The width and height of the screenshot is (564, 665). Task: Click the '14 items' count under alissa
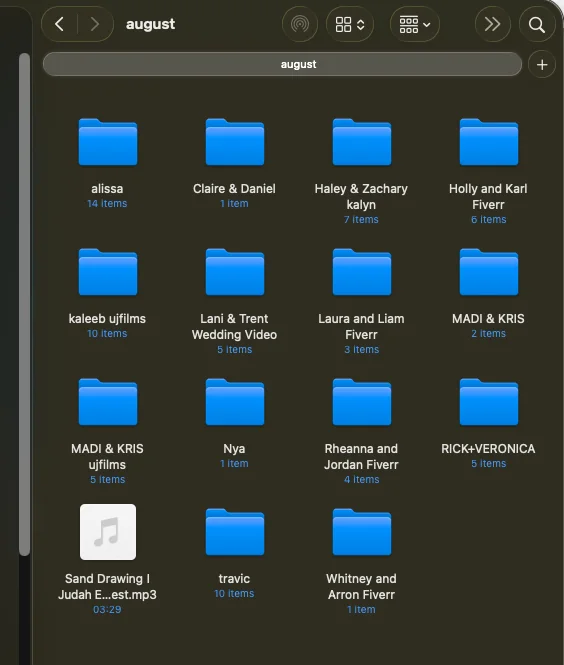click(x=107, y=204)
